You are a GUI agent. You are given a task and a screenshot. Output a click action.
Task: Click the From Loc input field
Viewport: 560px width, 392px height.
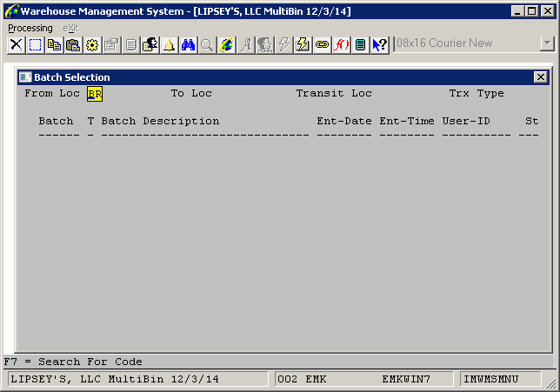95,94
